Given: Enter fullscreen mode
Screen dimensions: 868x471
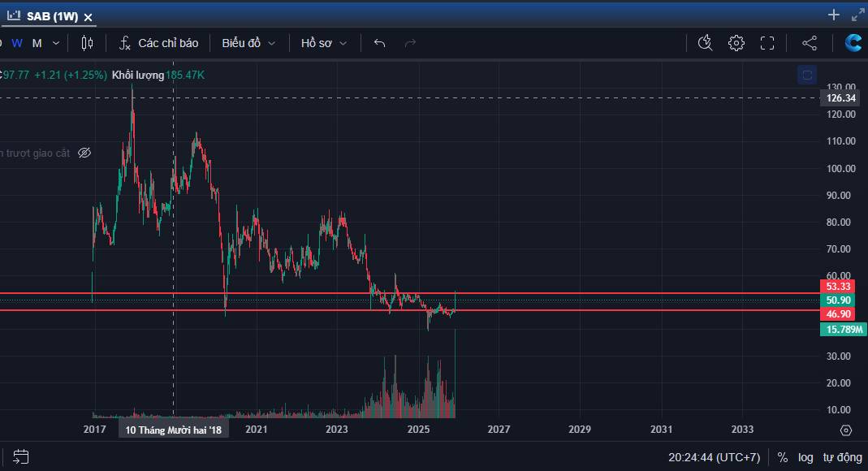Looking at the screenshot, I should point(767,43).
